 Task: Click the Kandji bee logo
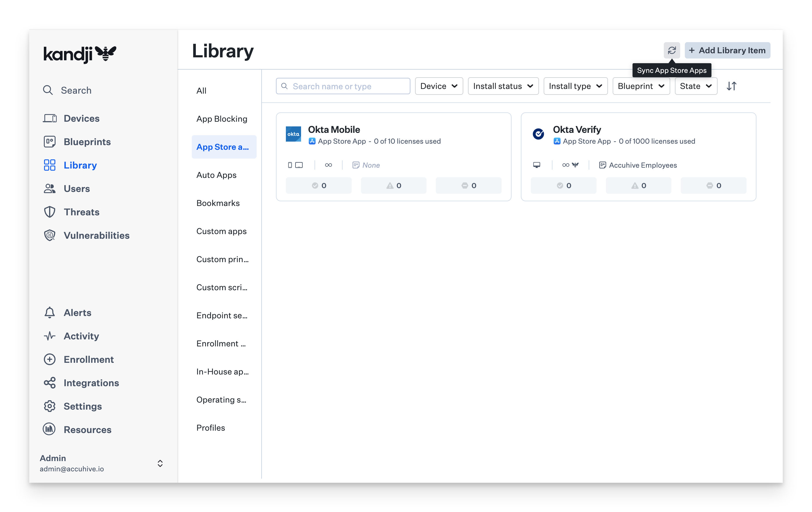pos(105,53)
